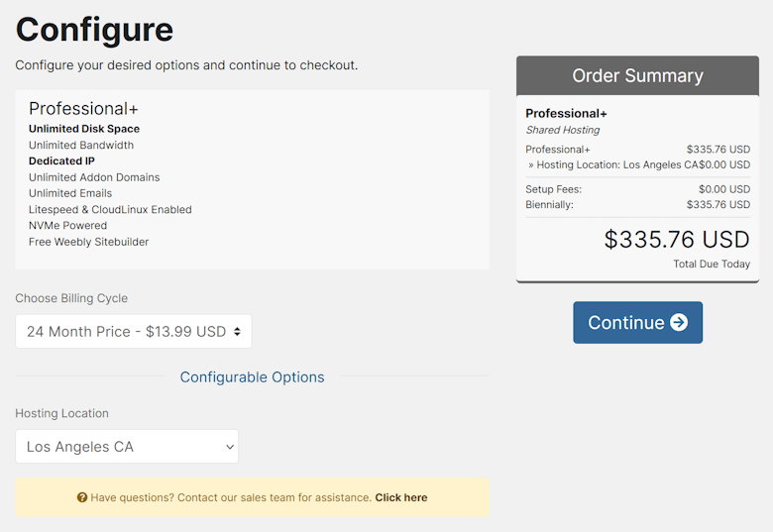Click the Choose Billing Cycle label
The height and width of the screenshot is (532, 773).
tap(71, 298)
